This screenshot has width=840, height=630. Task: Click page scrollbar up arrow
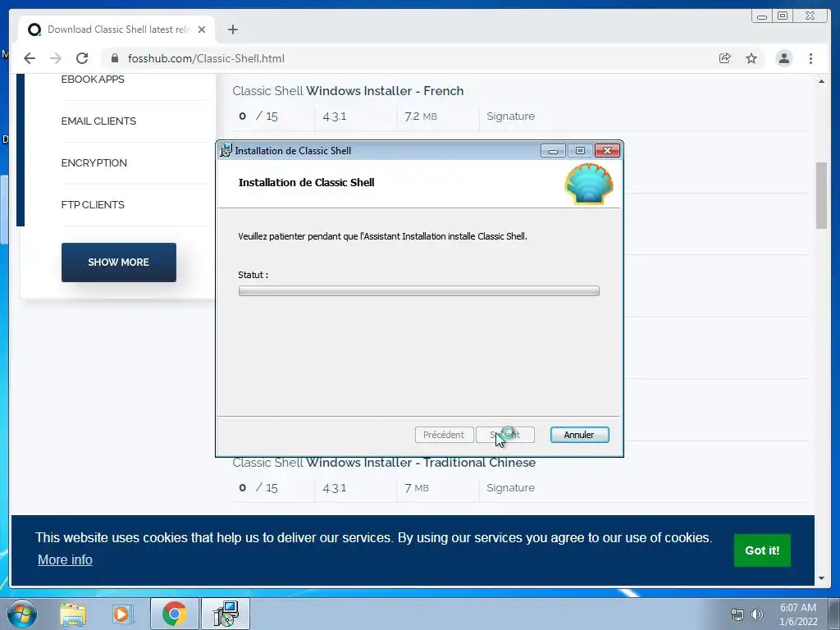tap(821, 81)
